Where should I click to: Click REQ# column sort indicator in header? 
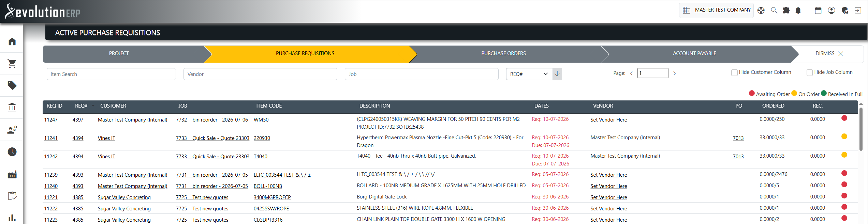tap(93, 106)
